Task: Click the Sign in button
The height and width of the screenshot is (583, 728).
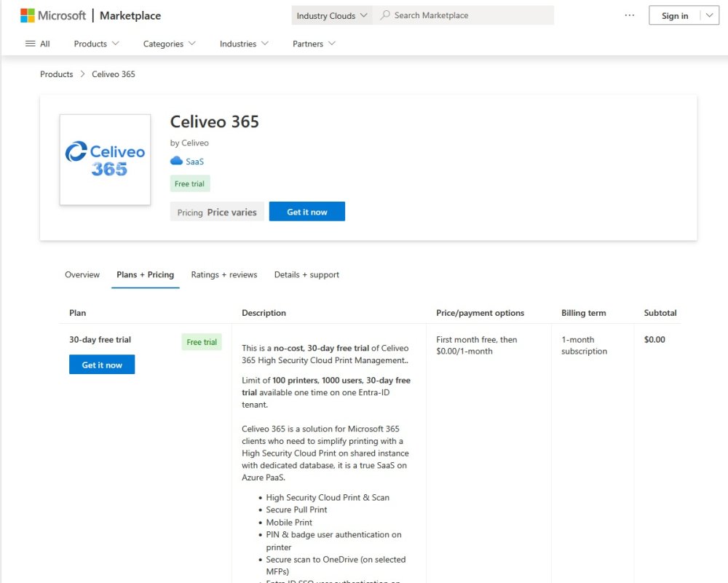Action: coord(675,15)
